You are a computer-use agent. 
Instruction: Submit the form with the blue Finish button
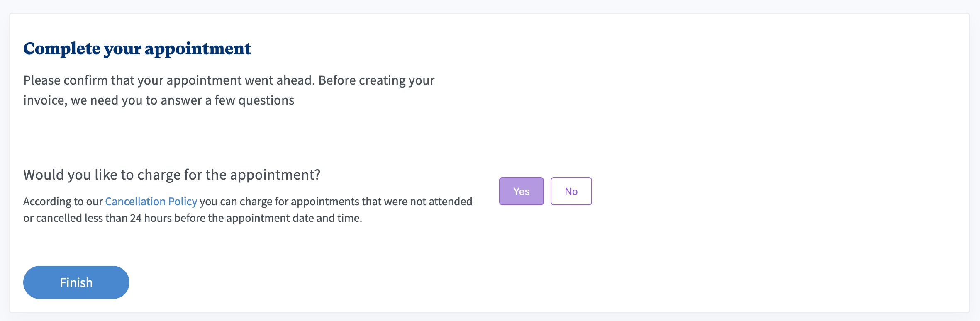pyautogui.click(x=76, y=282)
